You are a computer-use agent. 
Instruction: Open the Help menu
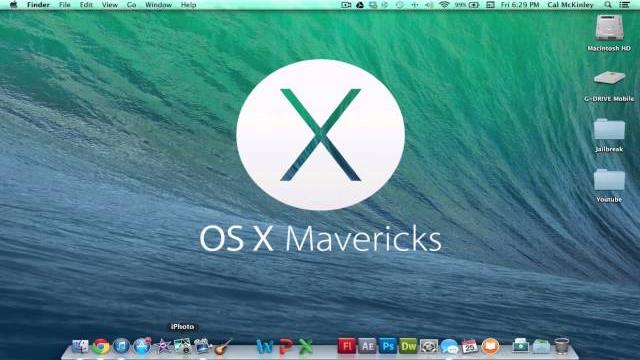188,5
